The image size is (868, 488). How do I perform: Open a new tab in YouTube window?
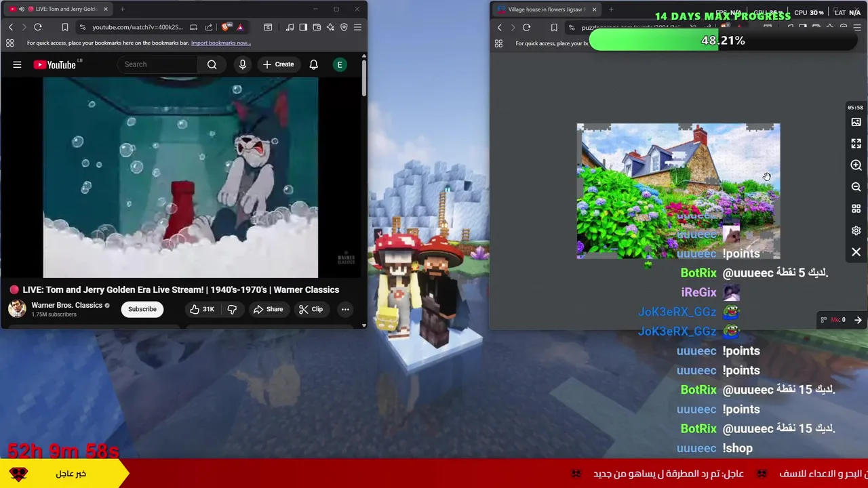pos(122,9)
